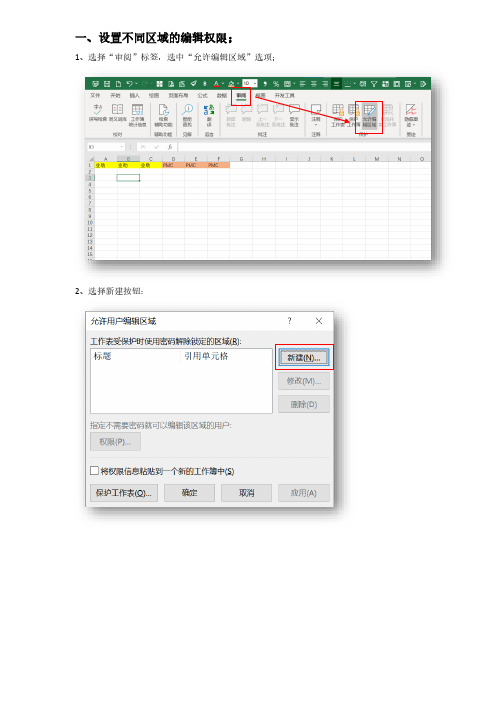This screenshot has width=496, height=702.
Task: Click the 保护工作表(O)... button
Action: coord(124,493)
